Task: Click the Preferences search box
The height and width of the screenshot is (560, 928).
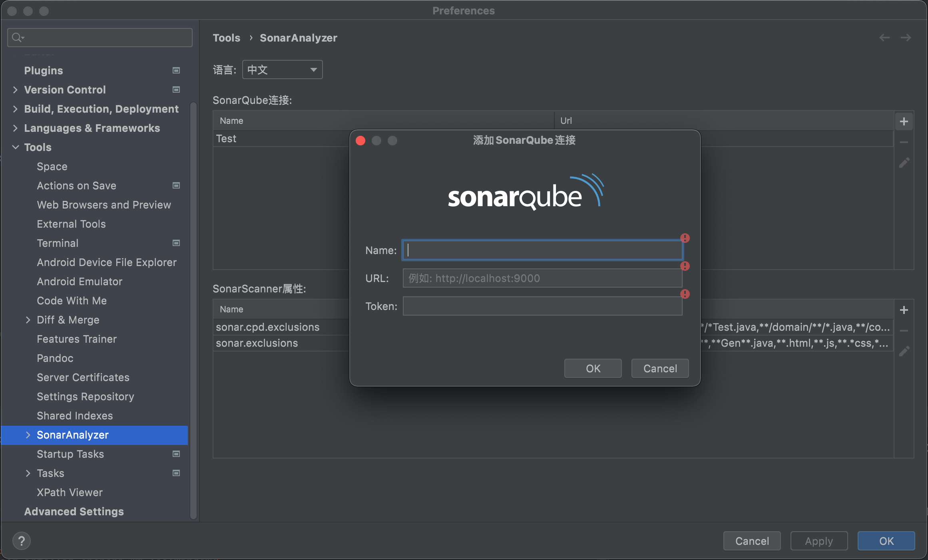Action: (x=100, y=38)
